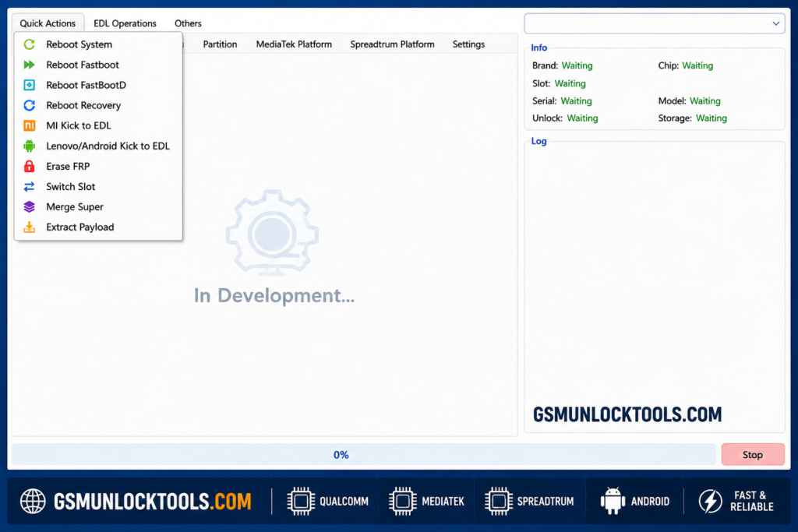798x532 pixels.
Task: Select Erase FRP entry
Action: (98, 167)
